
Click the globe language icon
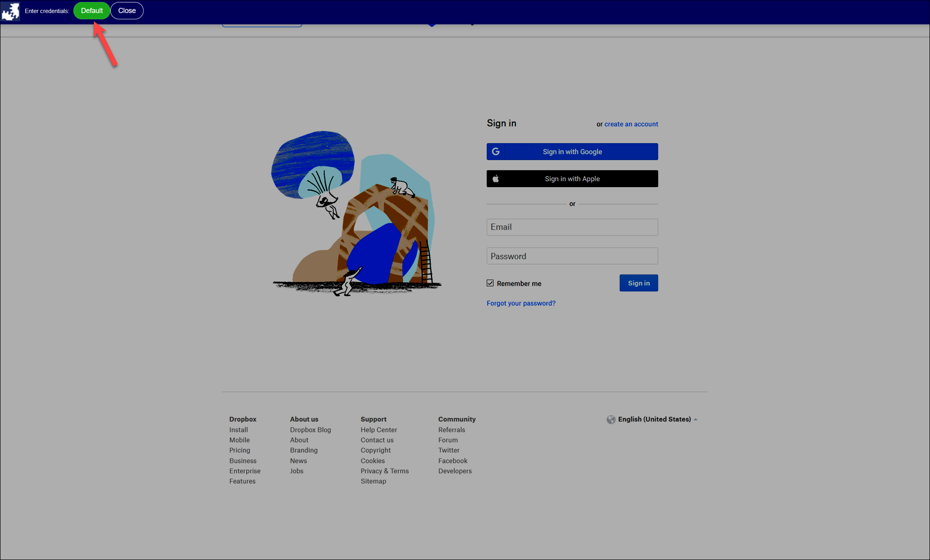tap(611, 419)
